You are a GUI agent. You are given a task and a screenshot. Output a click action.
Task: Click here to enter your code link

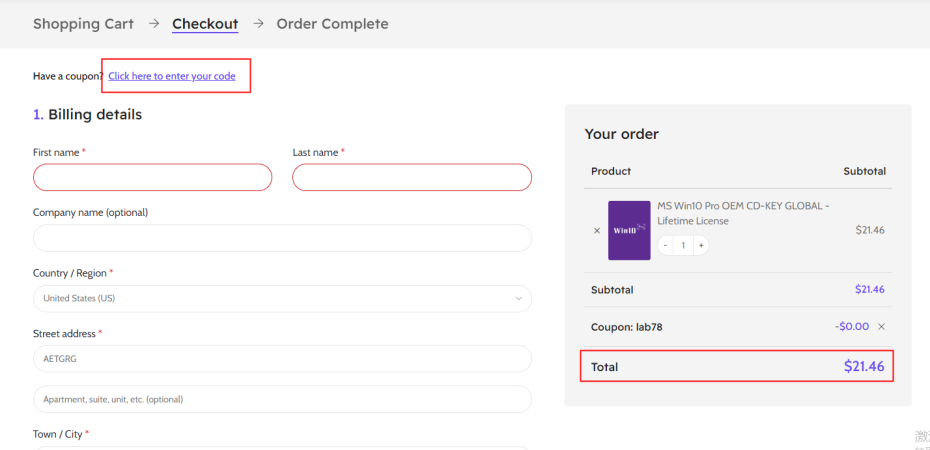[172, 76]
